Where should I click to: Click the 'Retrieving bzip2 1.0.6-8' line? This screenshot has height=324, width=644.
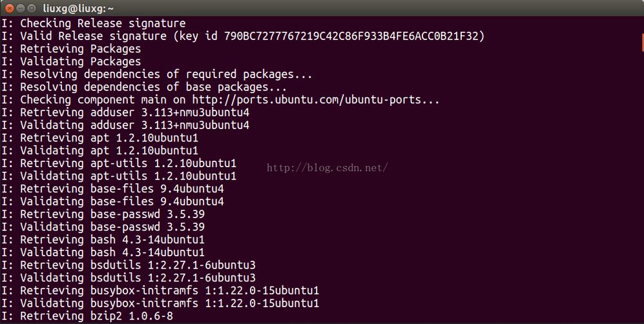coord(87,316)
